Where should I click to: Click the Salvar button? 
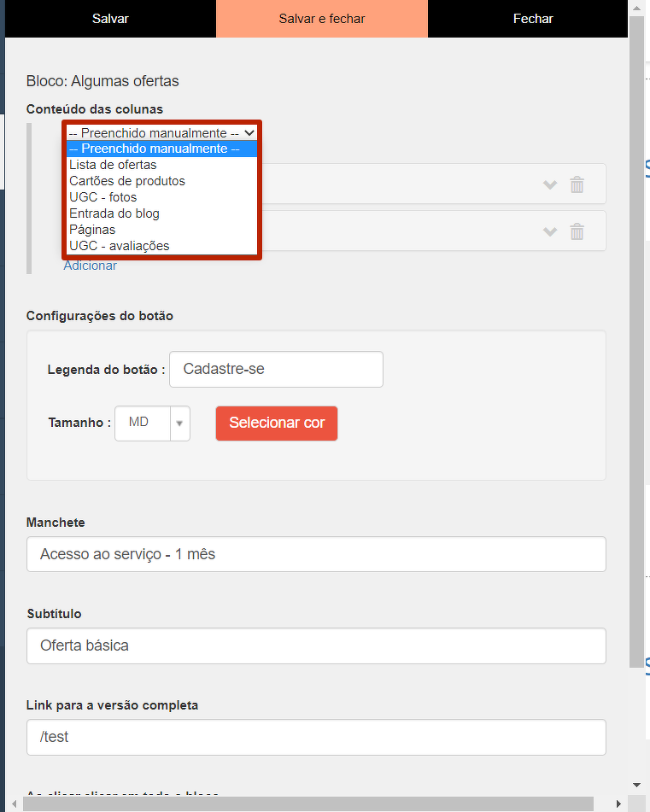coord(110,19)
